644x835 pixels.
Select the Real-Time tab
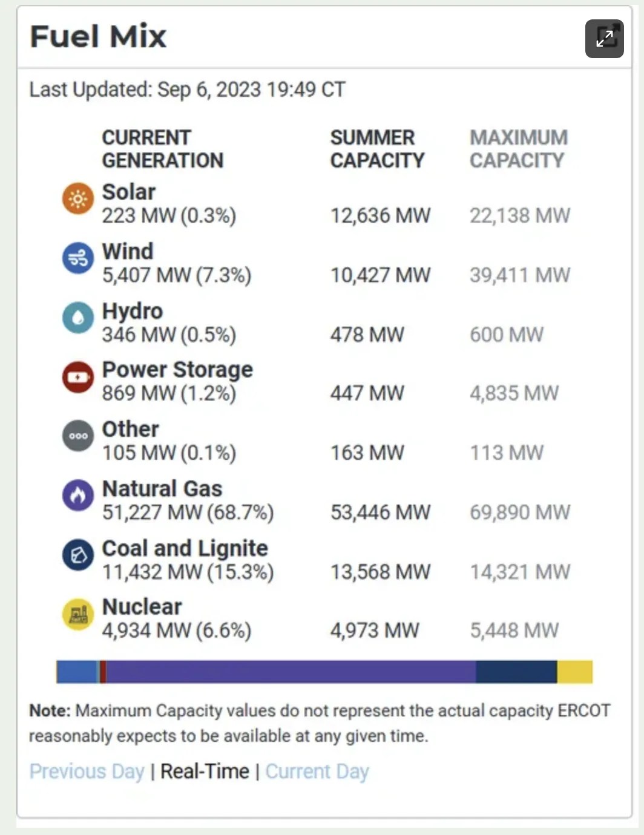click(x=205, y=771)
